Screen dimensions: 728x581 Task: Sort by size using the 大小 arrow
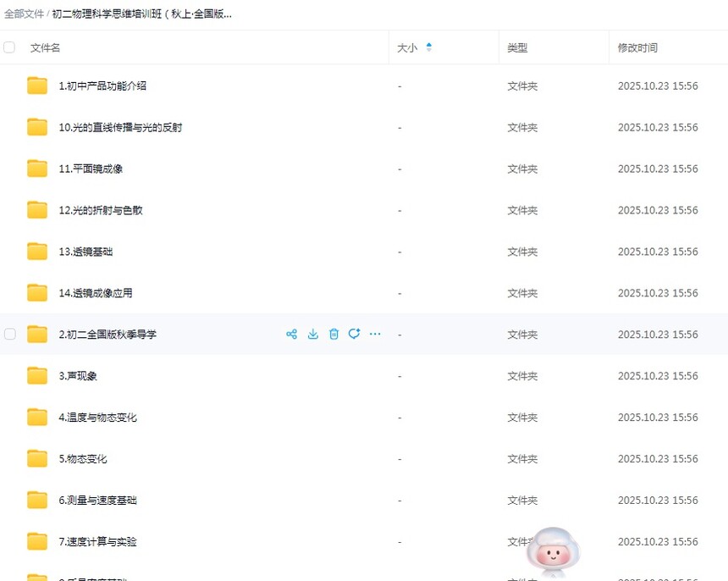[428, 48]
